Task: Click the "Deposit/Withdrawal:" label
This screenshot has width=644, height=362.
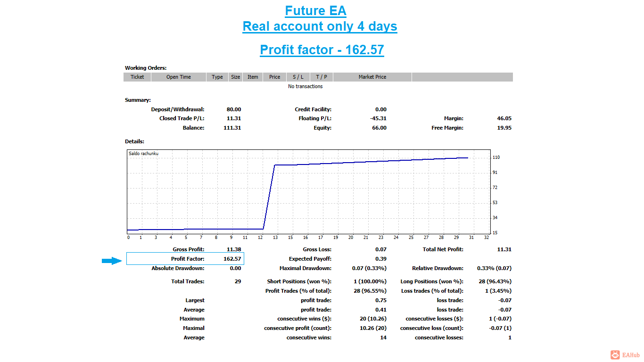Action: click(x=178, y=109)
